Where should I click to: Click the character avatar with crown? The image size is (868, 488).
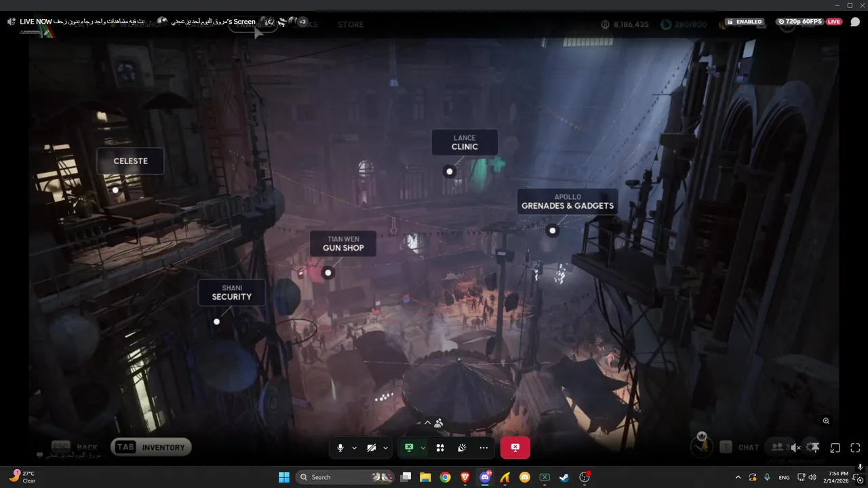(x=703, y=444)
